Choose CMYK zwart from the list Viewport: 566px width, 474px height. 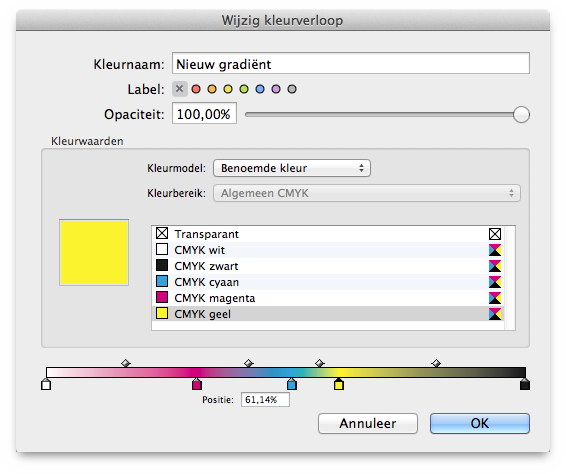[328, 266]
